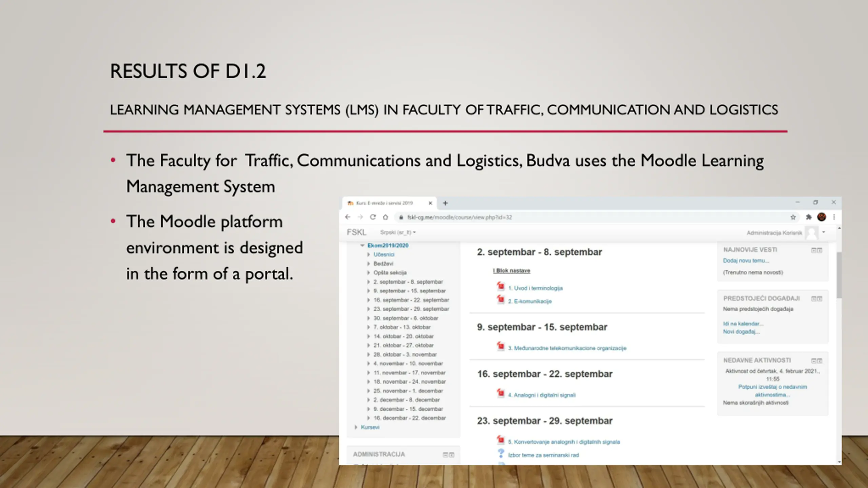Open the Učesnici tree item
The width and height of the screenshot is (868, 488).
pos(384,255)
